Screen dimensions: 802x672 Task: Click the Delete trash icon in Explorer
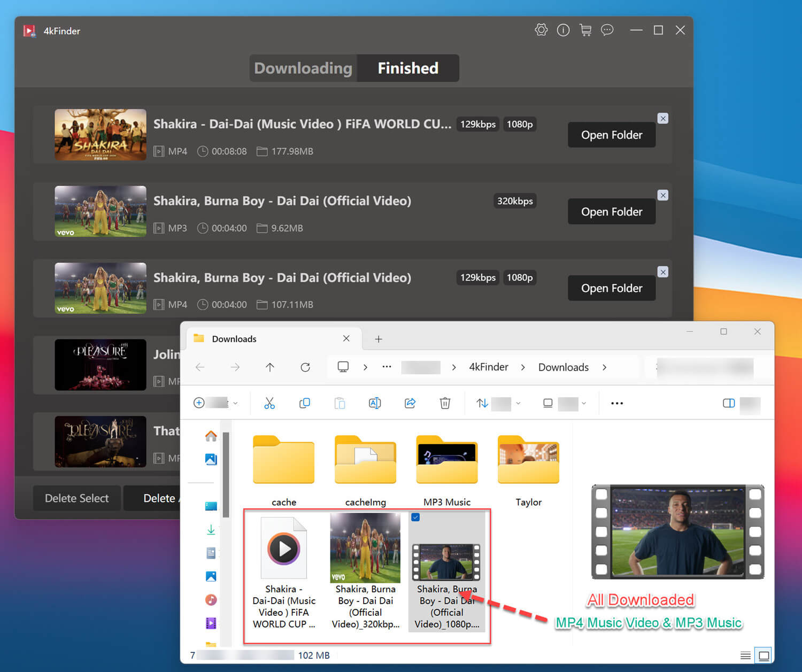point(445,403)
